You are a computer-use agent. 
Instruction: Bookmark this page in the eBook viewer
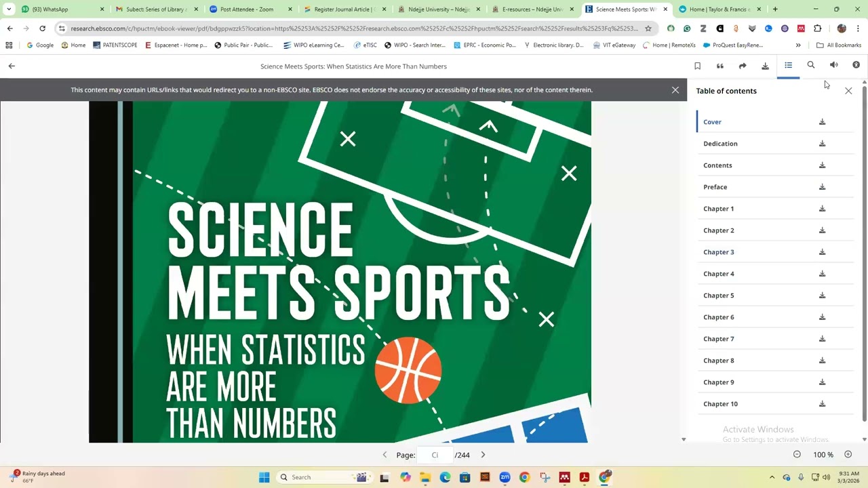(697, 66)
